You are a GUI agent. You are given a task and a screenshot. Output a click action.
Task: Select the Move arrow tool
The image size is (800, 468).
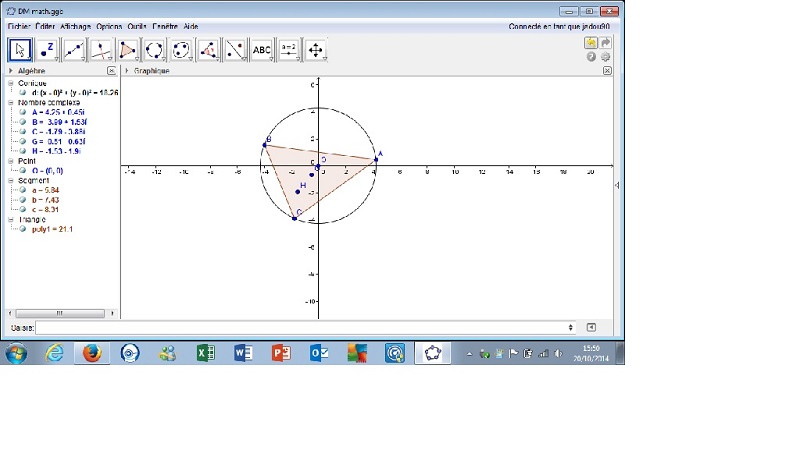[20, 50]
